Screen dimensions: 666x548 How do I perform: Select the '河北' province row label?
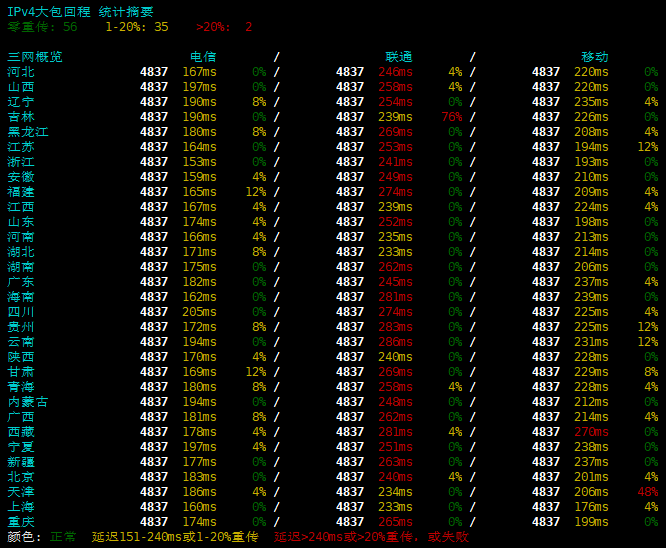pos(21,72)
